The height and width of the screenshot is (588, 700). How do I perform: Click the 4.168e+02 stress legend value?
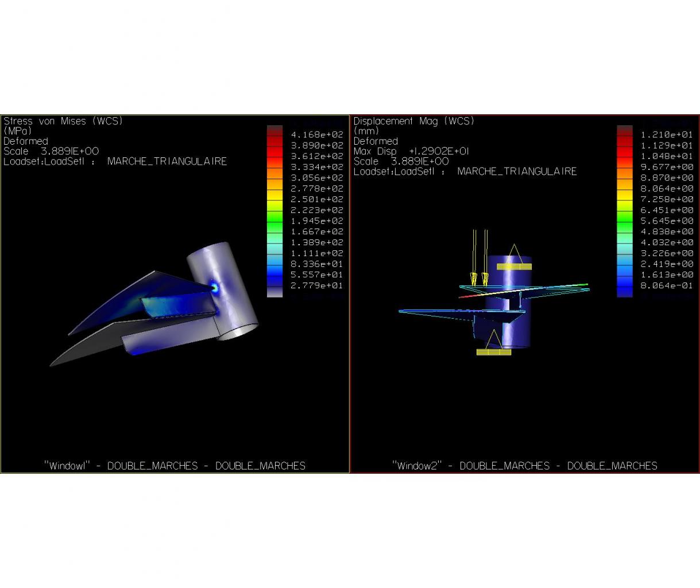point(317,134)
